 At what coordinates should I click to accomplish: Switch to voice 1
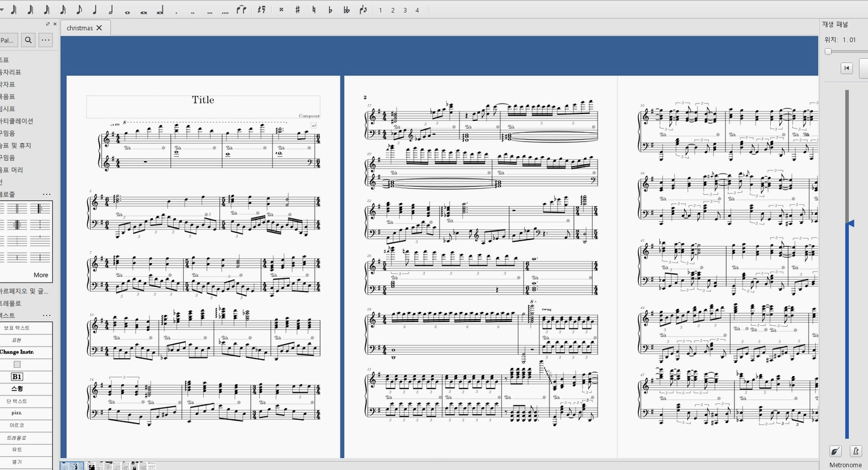point(380,10)
